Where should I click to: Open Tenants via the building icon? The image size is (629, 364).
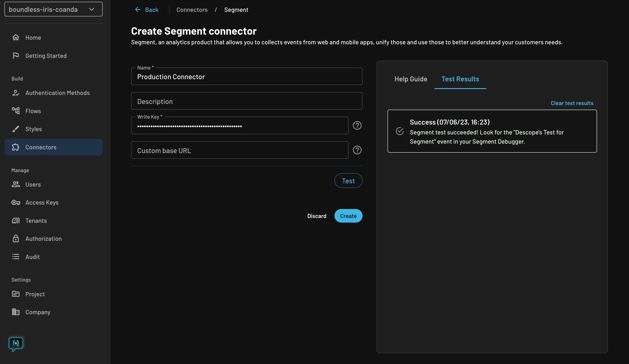pos(16,220)
